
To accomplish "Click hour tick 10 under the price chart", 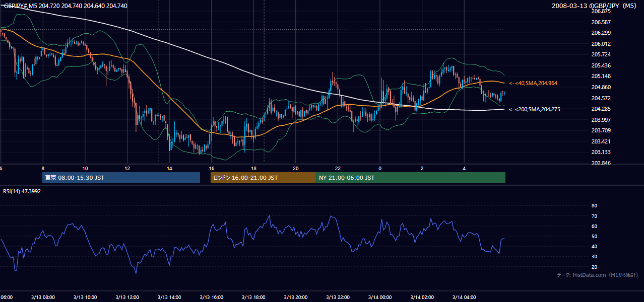I will pos(85,168).
